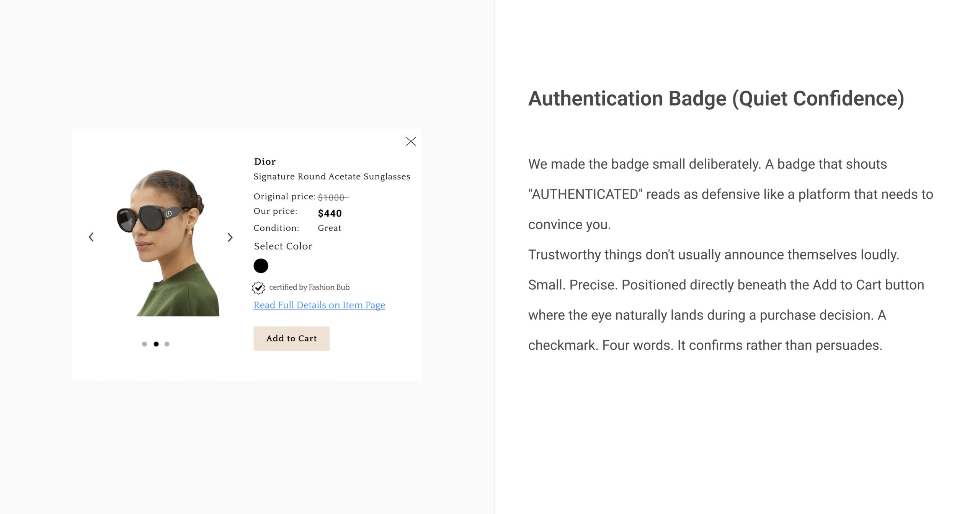Click the Select Color label
The height and width of the screenshot is (514, 980).
tap(283, 246)
